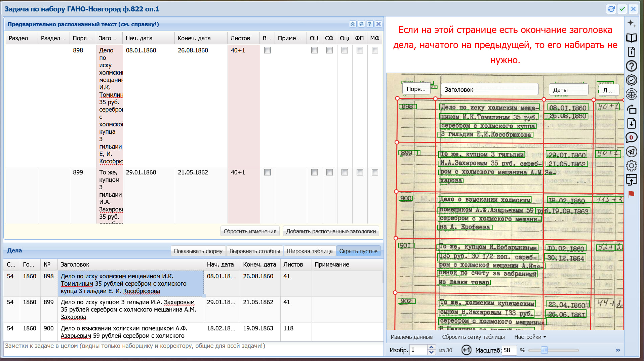
Task: Open comments bubble showing 0
Action: pyautogui.click(x=632, y=137)
